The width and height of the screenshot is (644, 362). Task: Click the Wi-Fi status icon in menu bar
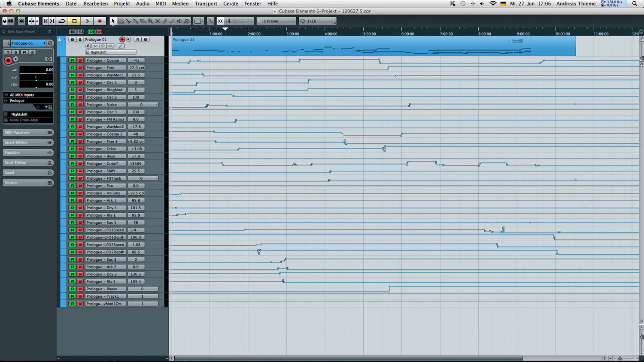coord(493,3)
